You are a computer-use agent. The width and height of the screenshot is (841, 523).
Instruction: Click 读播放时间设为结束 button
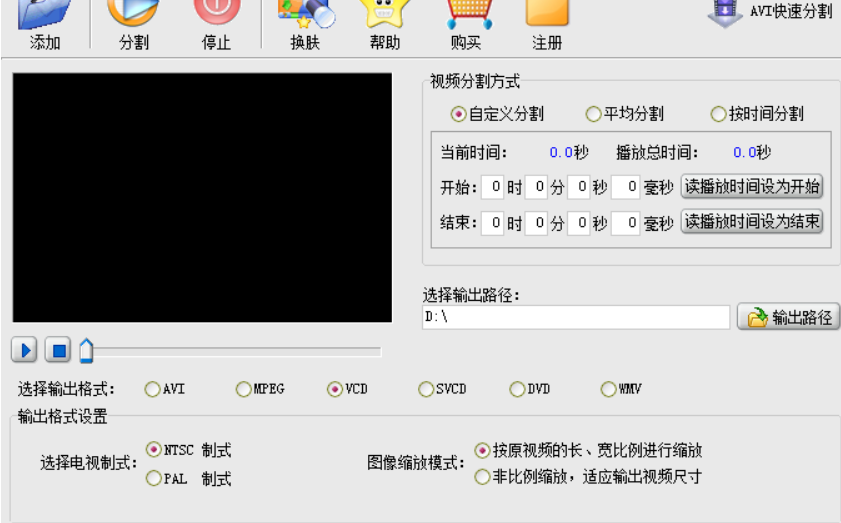752,221
